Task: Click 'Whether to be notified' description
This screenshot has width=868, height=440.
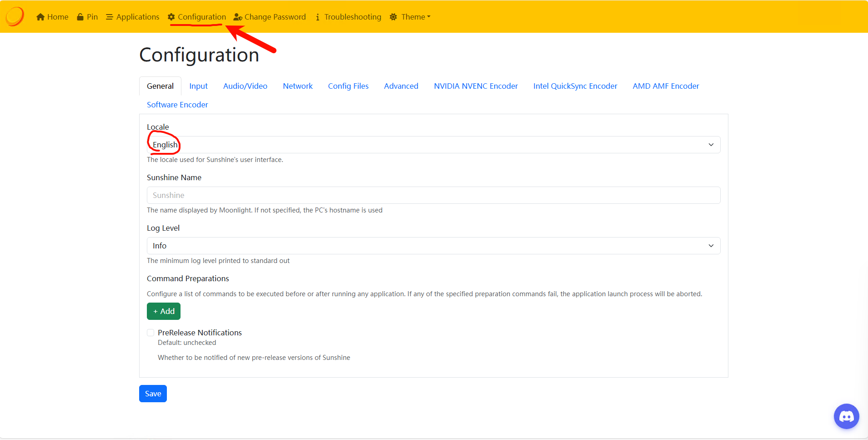Action: pyautogui.click(x=254, y=358)
